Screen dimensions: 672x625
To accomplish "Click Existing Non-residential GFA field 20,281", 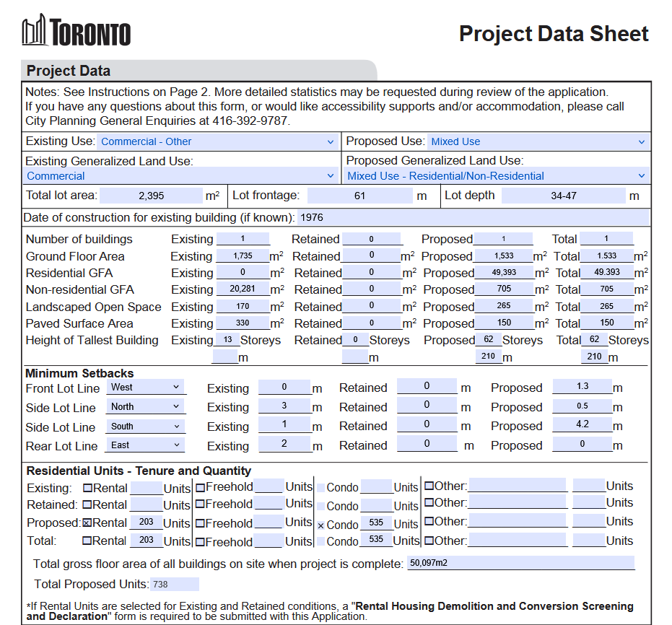I will [243, 289].
